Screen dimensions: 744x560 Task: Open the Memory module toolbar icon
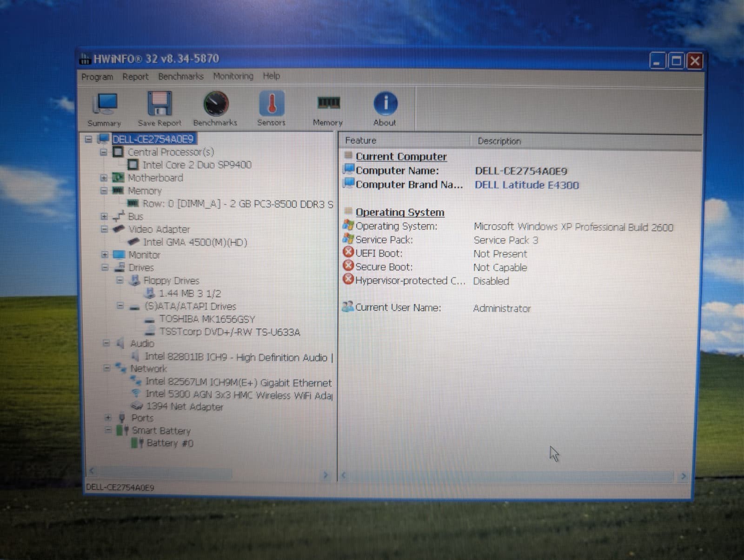[x=328, y=102]
